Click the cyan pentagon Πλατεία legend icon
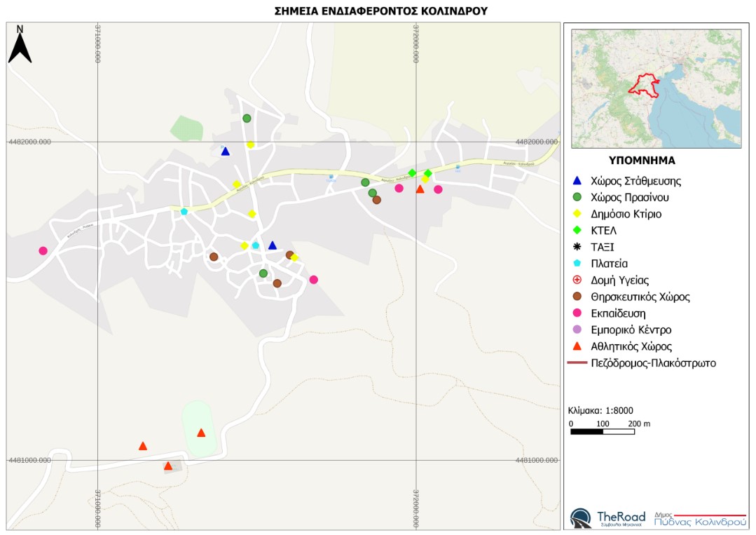The width and height of the screenshot is (756, 535). click(577, 264)
